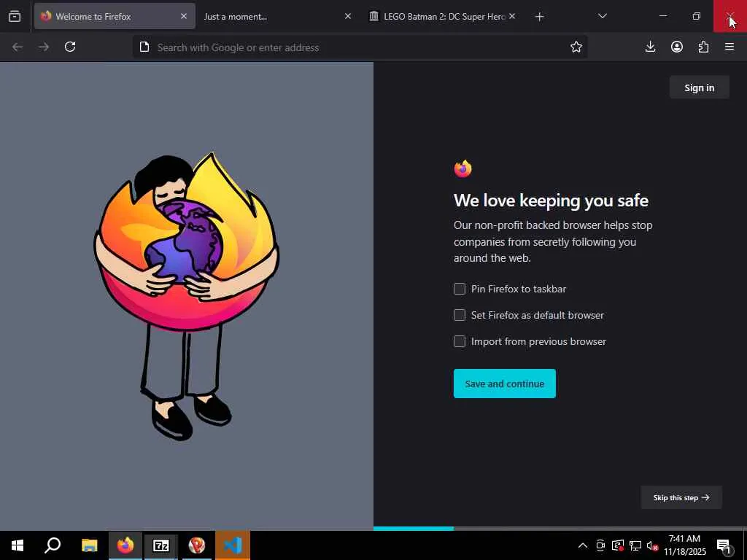Open a new tab with plus
747x560 pixels.
[539, 17]
